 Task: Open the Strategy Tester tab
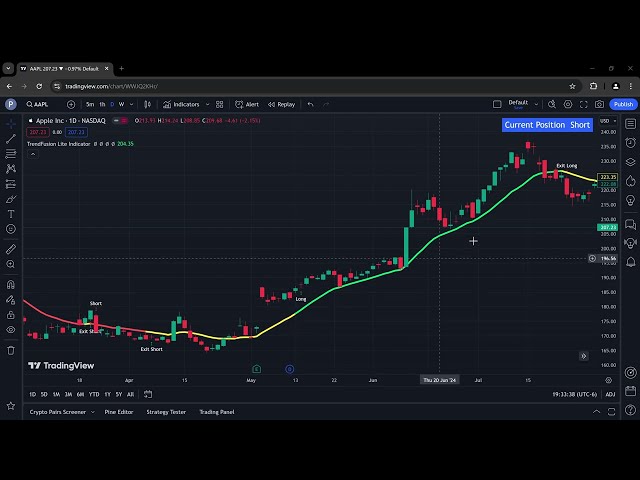click(166, 412)
